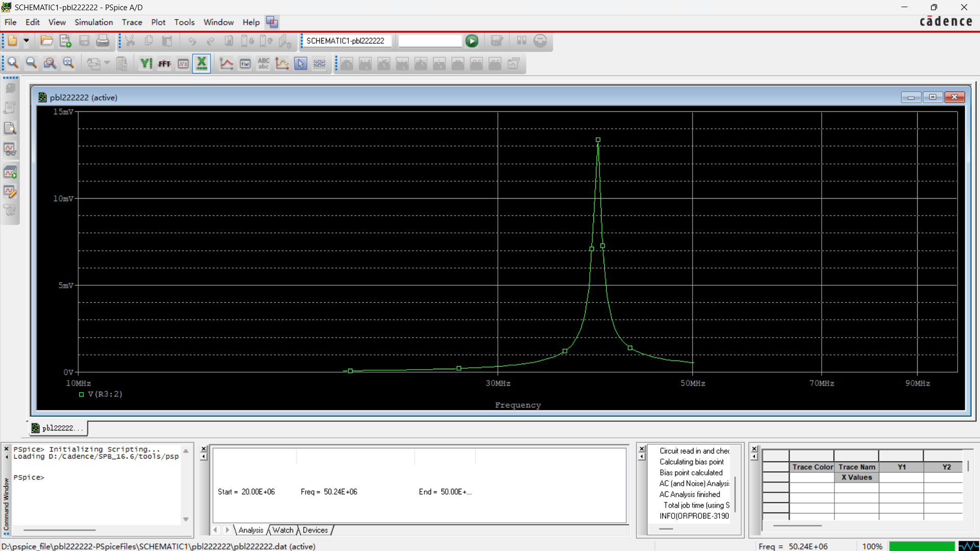Click the AC Analysis finished log line
This screenshot has height=551, width=980.
tap(689, 494)
